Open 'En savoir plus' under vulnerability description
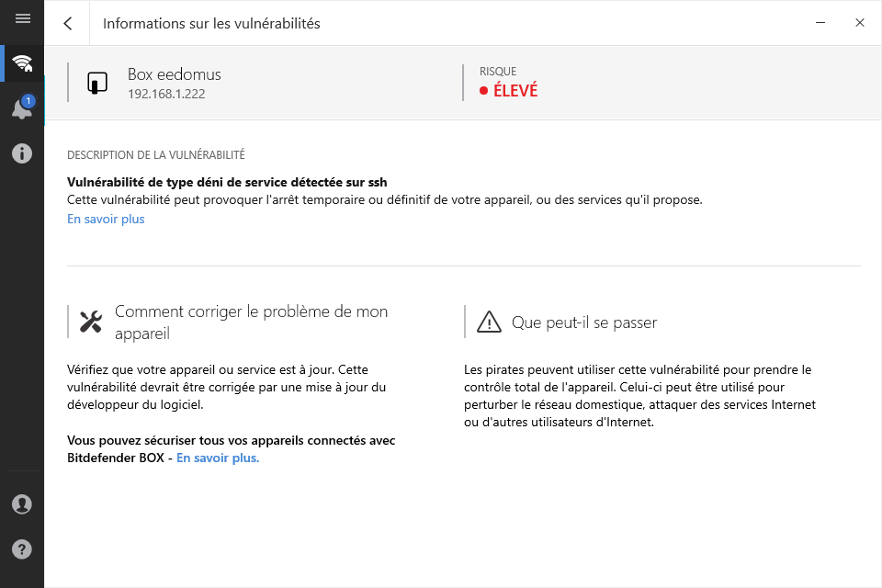Viewport: 882px width, 588px height. point(106,219)
